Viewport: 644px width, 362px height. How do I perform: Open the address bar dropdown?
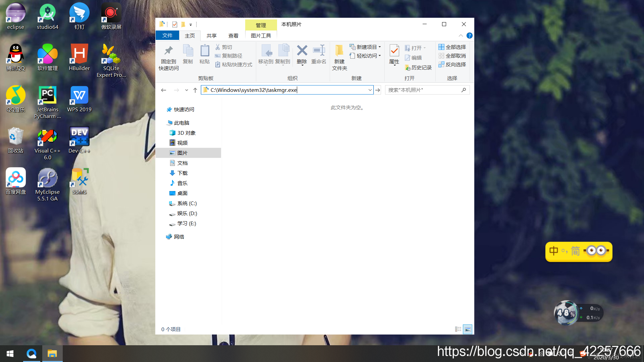tap(370, 90)
